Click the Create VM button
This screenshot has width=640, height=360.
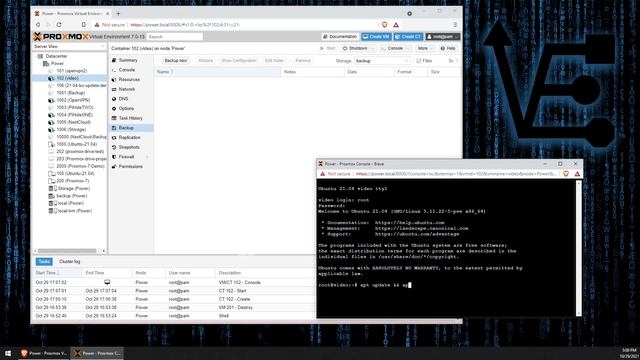coord(376,37)
